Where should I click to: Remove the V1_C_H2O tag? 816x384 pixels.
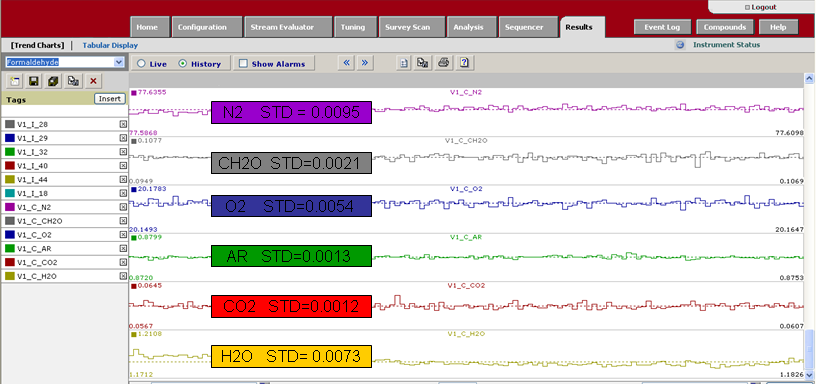[x=123, y=276]
